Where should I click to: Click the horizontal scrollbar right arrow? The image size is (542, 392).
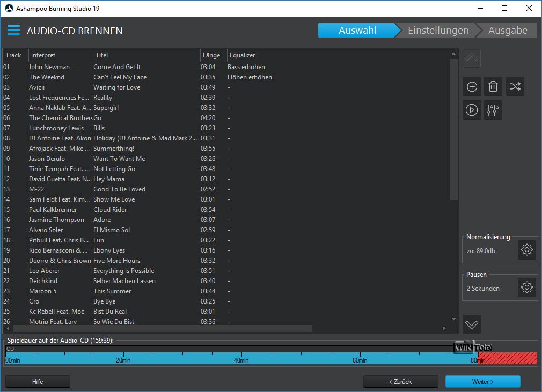(444, 328)
